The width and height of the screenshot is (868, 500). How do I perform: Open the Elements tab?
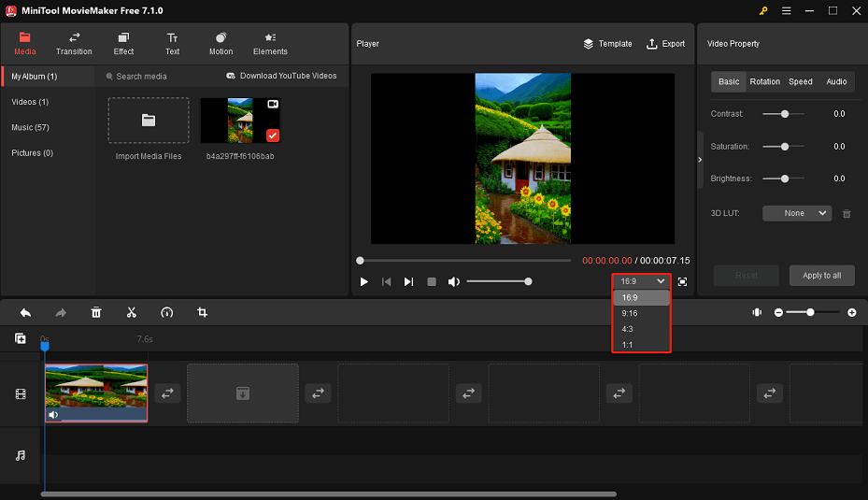[270, 44]
